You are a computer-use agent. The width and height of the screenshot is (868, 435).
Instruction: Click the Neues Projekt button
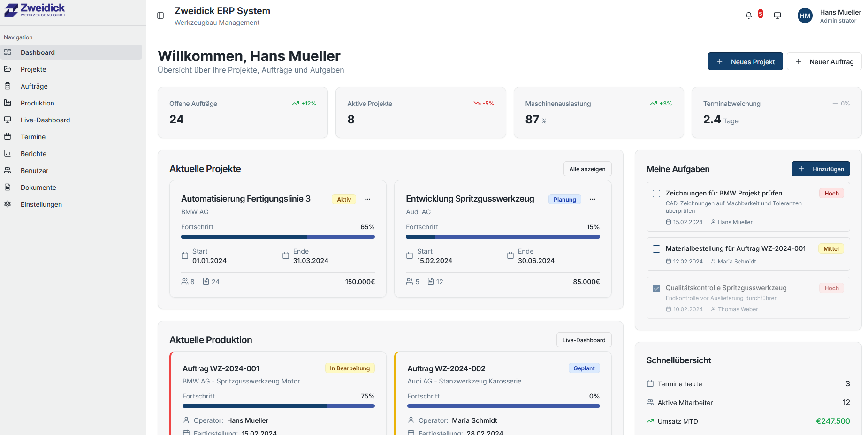(x=745, y=62)
